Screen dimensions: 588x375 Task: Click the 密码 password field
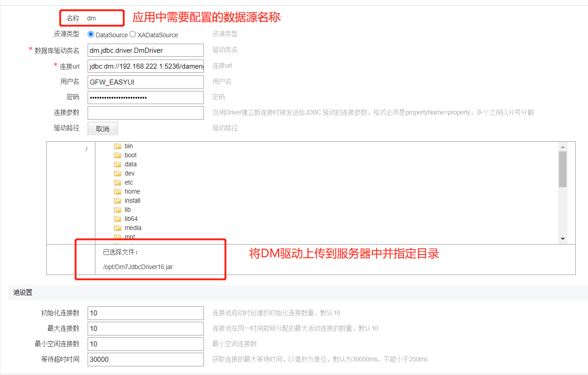145,97
